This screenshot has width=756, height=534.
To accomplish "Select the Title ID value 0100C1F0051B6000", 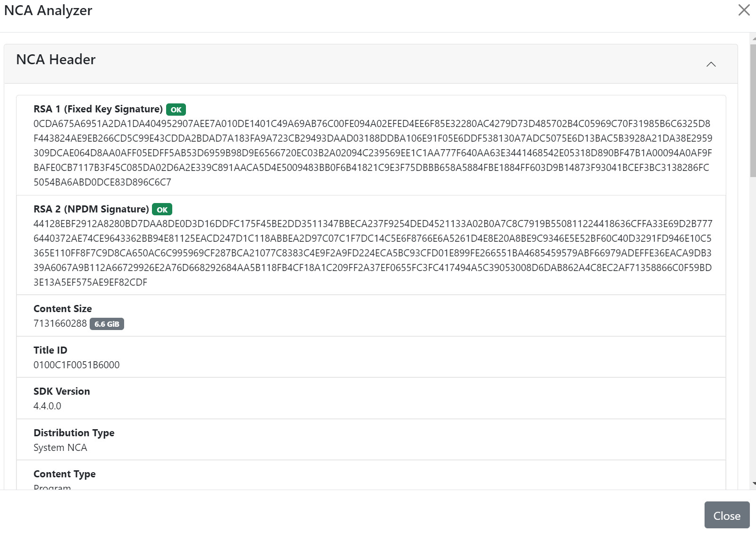I will (76, 365).
